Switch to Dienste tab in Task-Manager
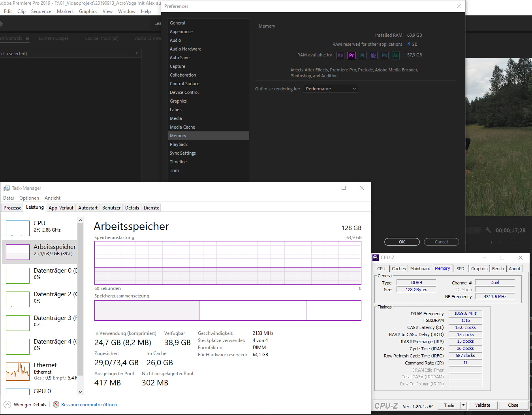532x415 pixels. tap(151, 208)
